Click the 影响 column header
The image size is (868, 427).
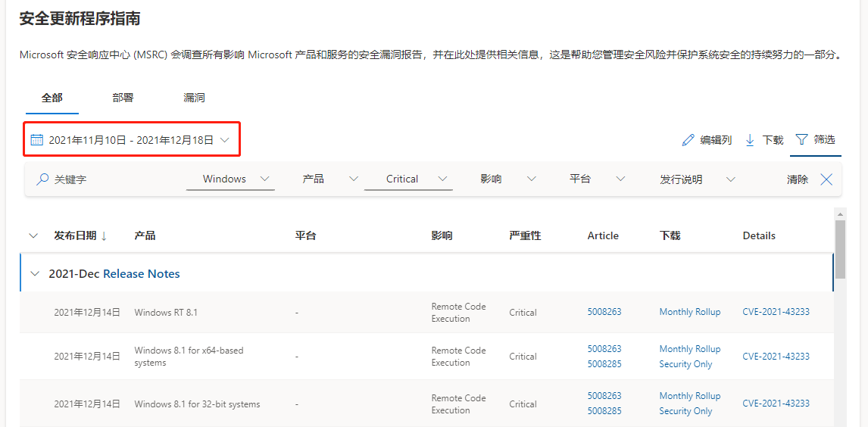442,235
